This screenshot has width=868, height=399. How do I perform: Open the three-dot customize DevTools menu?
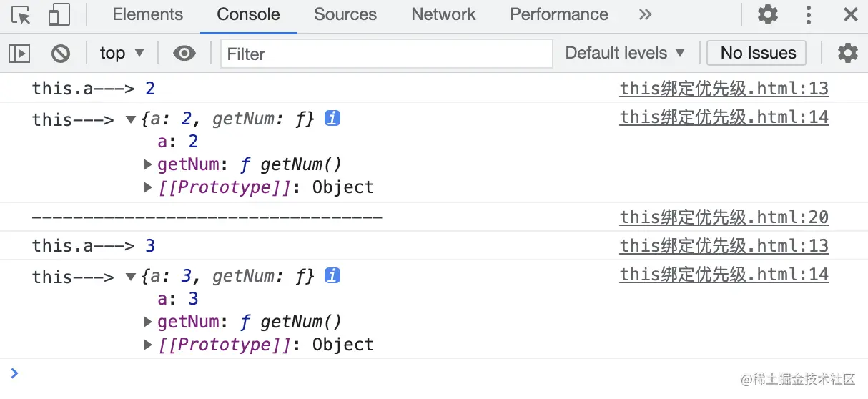coord(809,14)
